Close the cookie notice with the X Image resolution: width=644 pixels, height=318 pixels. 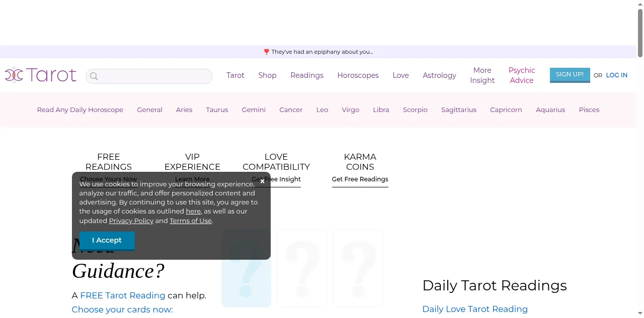pyautogui.click(x=262, y=181)
